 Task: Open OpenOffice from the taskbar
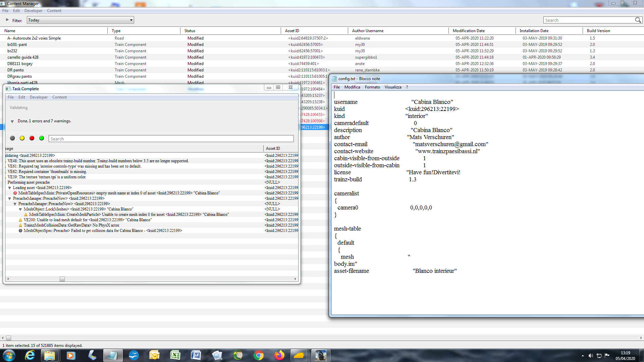pos(134,355)
